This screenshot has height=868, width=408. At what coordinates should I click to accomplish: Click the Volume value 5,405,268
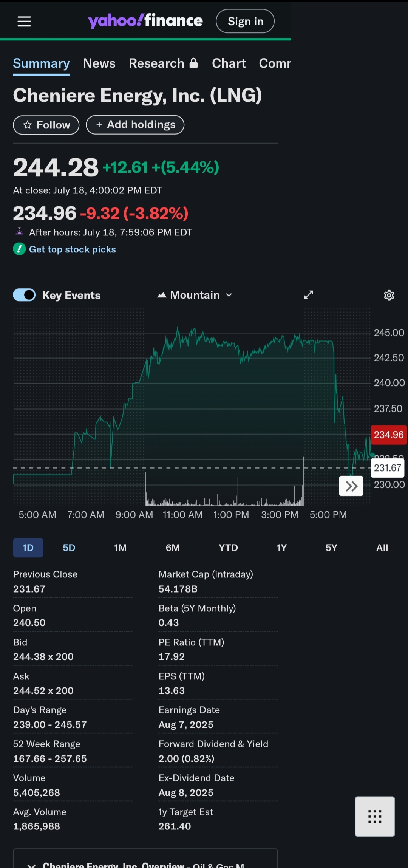click(x=37, y=792)
